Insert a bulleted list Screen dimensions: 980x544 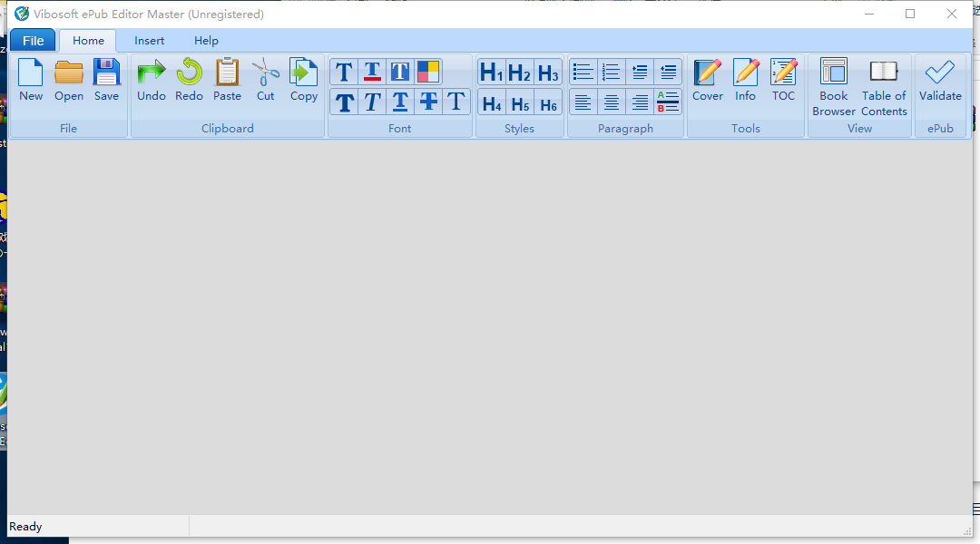coord(583,71)
